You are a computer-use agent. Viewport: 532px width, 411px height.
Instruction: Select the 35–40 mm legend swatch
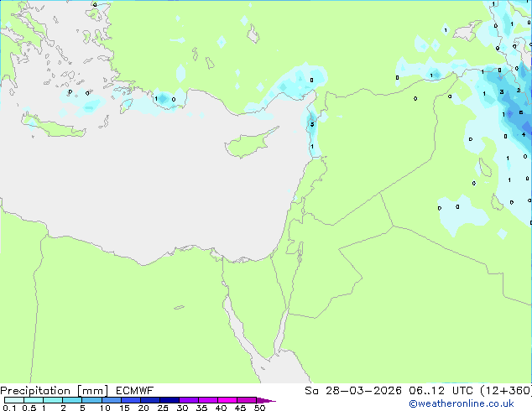click(207, 400)
